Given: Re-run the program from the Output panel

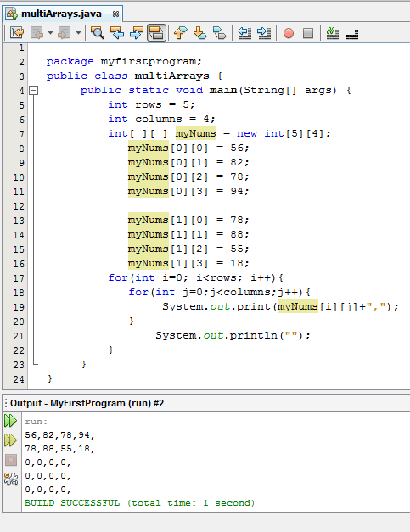Looking at the screenshot, I should click(10, 420).
